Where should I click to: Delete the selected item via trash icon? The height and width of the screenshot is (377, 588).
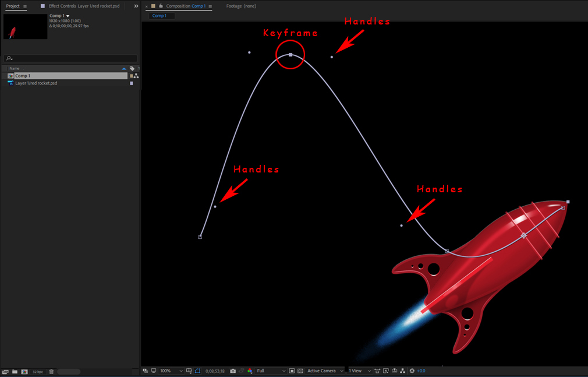tap(51, 372)
